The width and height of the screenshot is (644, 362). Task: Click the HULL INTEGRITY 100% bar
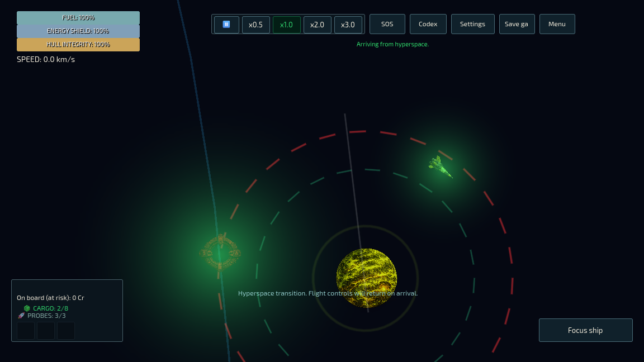coord(78,44)
